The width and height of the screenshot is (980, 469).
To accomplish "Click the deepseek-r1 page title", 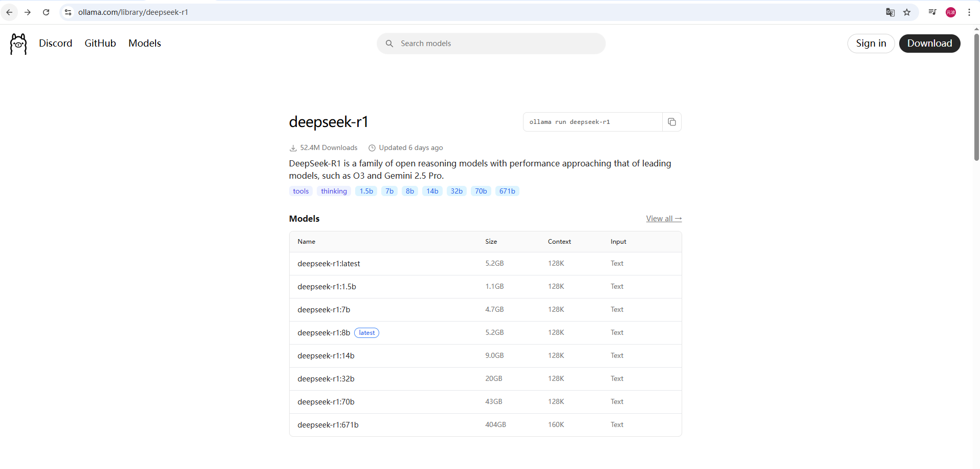I will click(329, 122).
